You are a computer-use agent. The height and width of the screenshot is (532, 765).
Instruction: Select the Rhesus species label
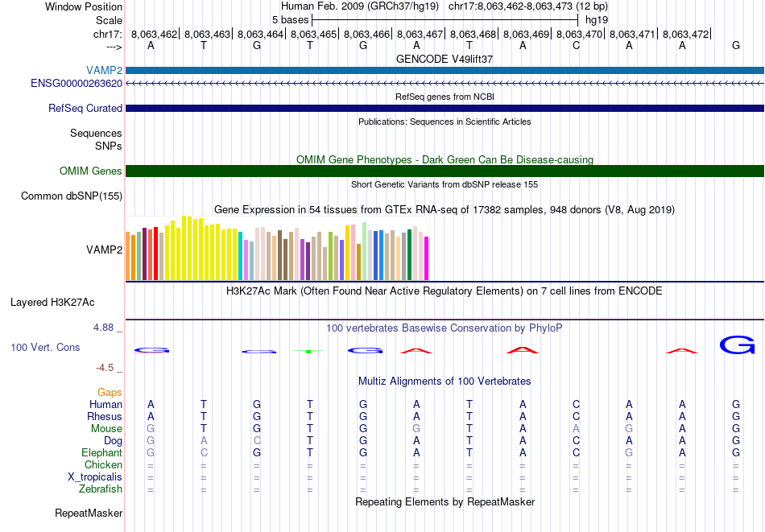tap(105, 416)
